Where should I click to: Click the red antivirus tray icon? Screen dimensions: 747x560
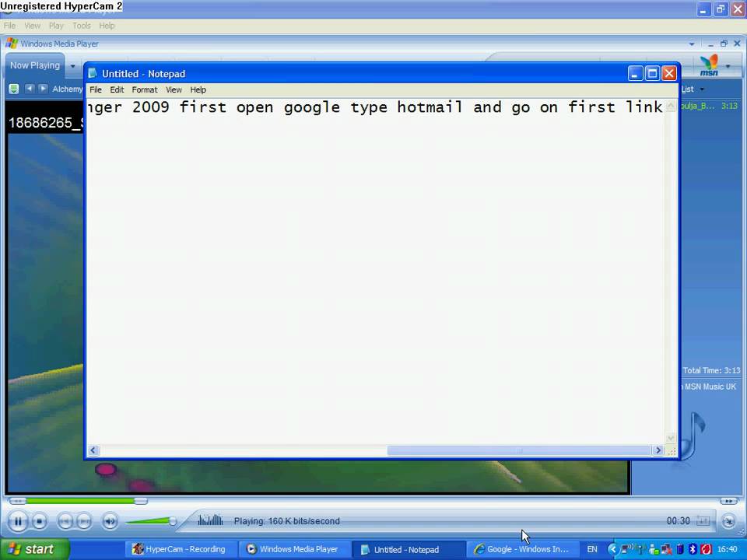tap(706, 550)
